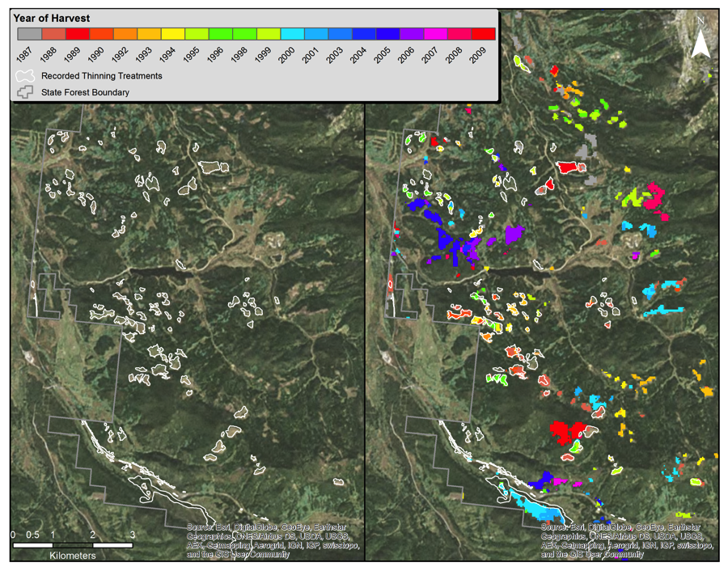Click the 2000 year label
Image resolution: width=728 pixels, height=571 pixels.
287,54
